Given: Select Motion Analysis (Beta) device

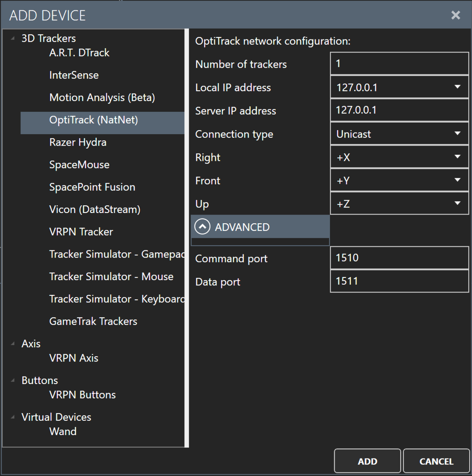Looking at the screenshot, I should pyautogui.click(x=102, y=98).
